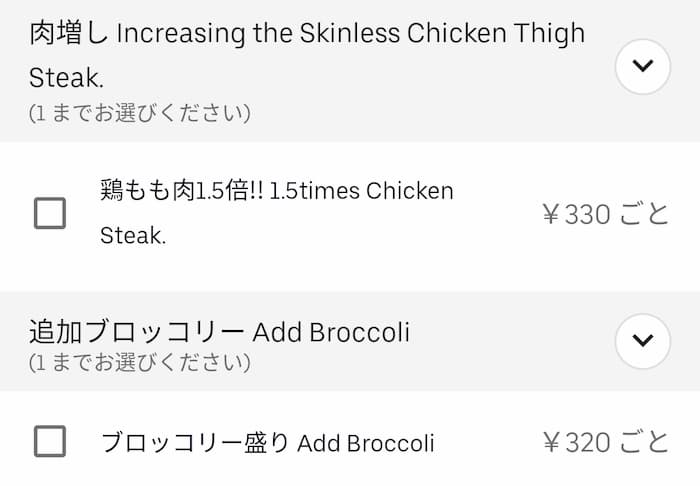Click the ¥320 price
Screen dimensions: 700x486
[x=575, y=442]
